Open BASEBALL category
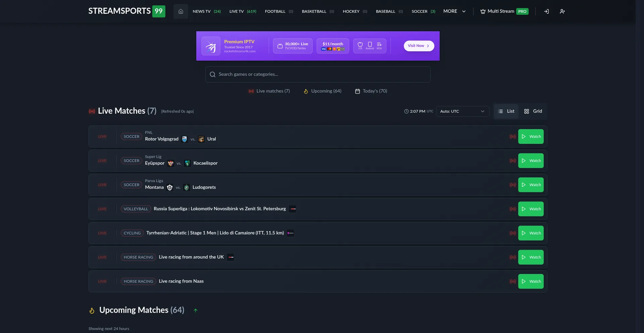Image resolution: width=644 pixels, height=333 pixels. click(389, 11)
